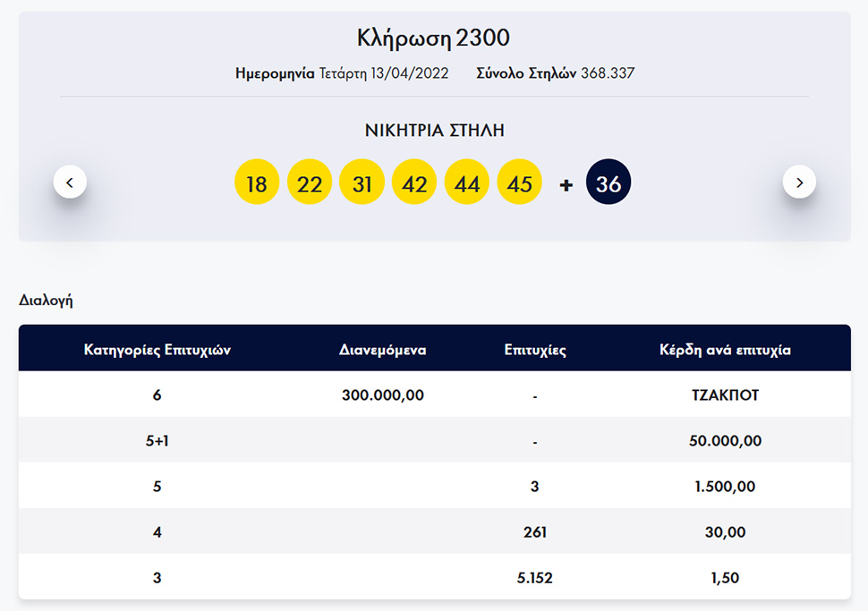Select yellow ball number 44
868x611 pixels.
tap(467, 182)
